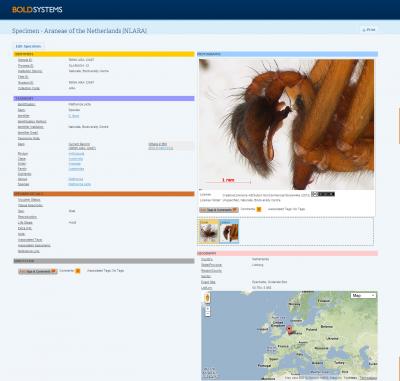
Task: Open the species link in Taxonomy
Action: (79, 184)
